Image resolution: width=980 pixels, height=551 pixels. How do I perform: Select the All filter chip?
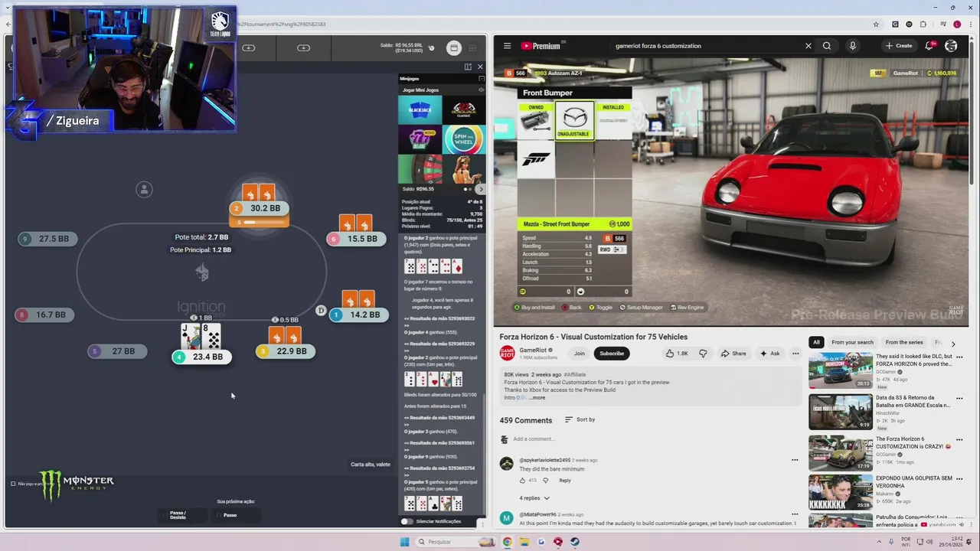point(816,342)
